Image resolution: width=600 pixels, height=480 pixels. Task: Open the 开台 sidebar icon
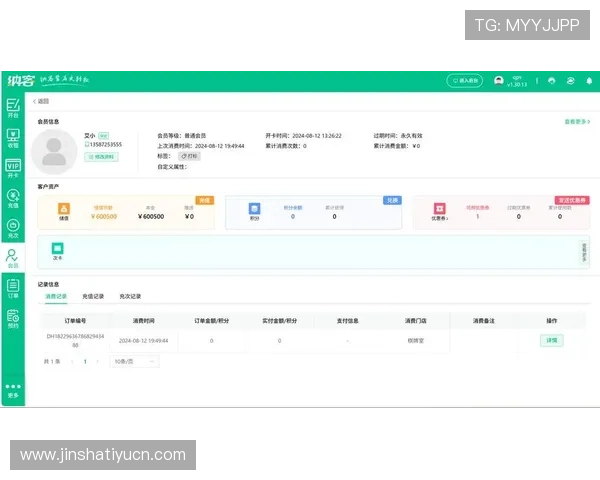pos(13,108)
